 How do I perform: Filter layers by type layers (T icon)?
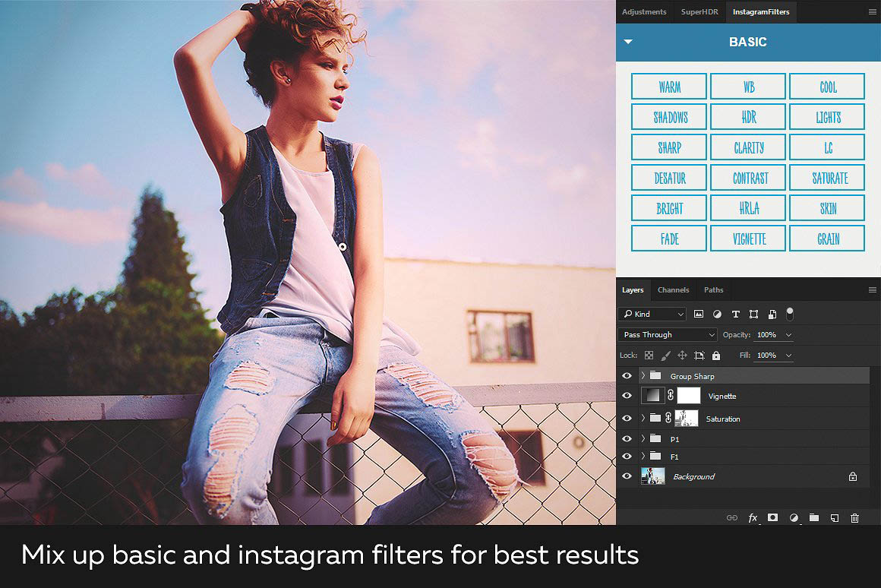click(735, 314)
